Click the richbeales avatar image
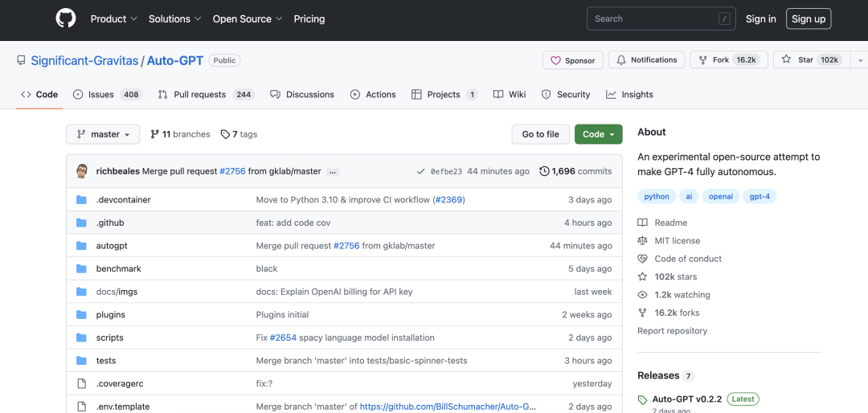This screenshot has height=413, width=868. point(82,171)
